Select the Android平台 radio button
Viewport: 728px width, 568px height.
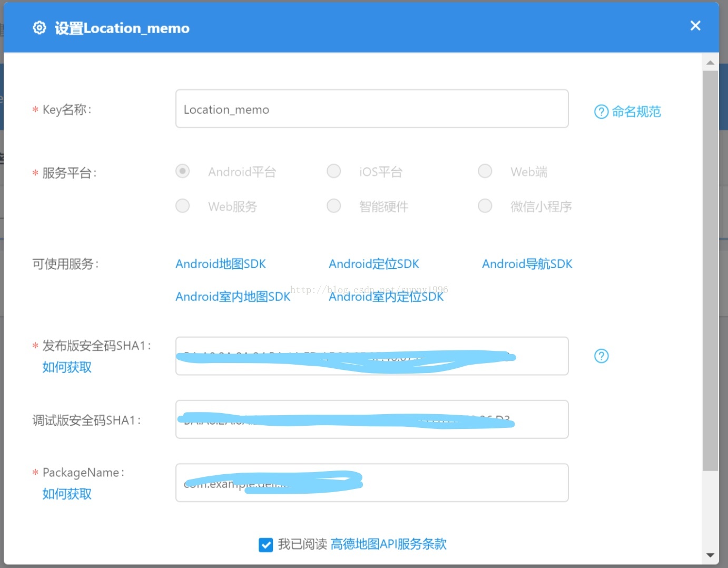click(x=183, y=171)
